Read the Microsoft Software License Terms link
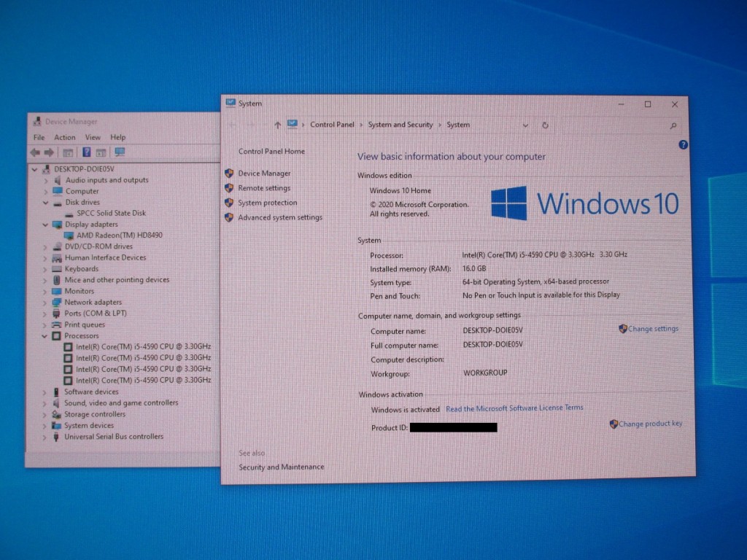Image resolution: width=747 pixels, height=560 pixels. tap(514, 408)
